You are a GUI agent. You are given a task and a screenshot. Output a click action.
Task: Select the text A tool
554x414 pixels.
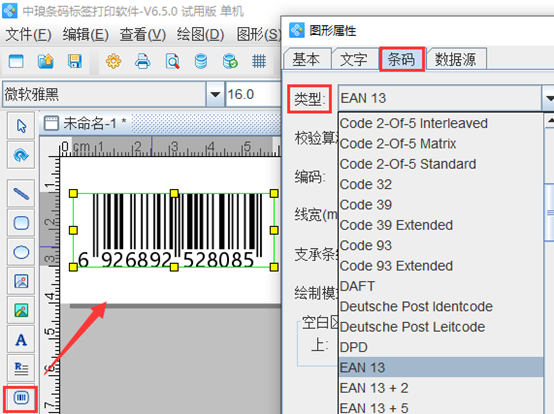21,340
